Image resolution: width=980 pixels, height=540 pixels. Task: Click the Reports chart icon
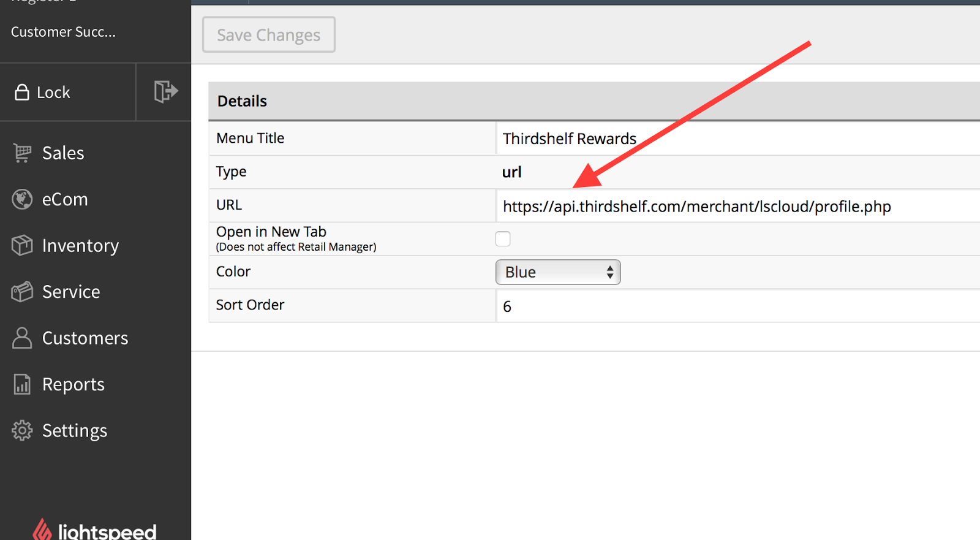tap(22, 384)
